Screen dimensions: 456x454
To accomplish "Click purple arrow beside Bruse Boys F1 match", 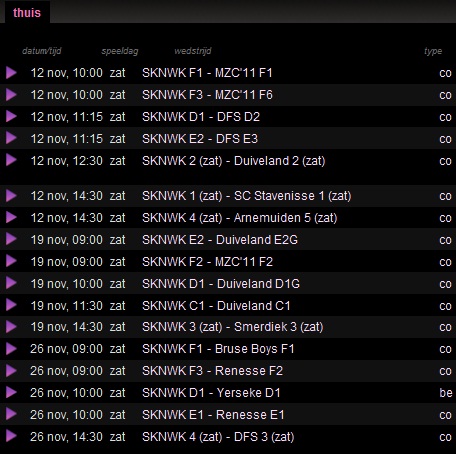I will (x=11, y=349).
